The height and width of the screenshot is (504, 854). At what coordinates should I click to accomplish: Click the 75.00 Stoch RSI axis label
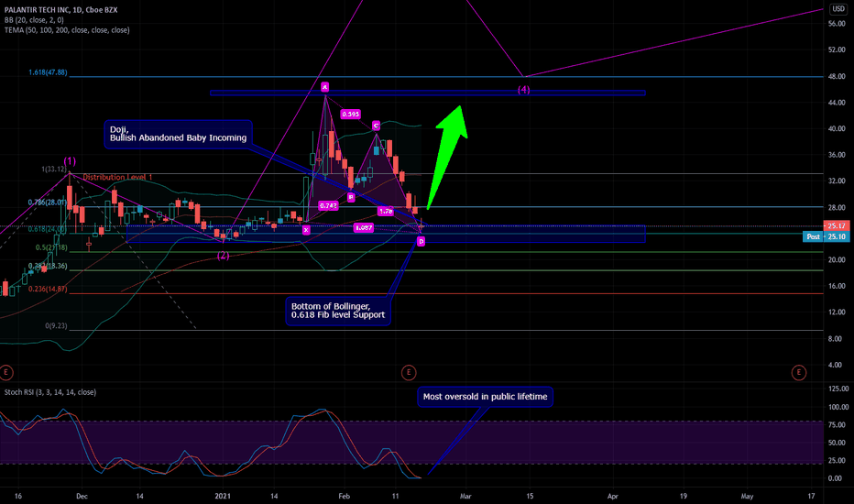[x=838, y=425]
